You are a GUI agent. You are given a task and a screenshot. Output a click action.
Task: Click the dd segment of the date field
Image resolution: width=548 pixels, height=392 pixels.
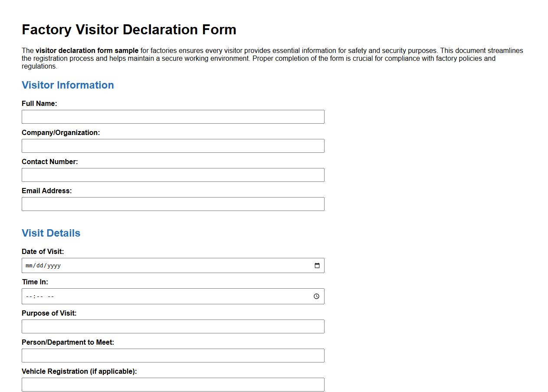39,265
